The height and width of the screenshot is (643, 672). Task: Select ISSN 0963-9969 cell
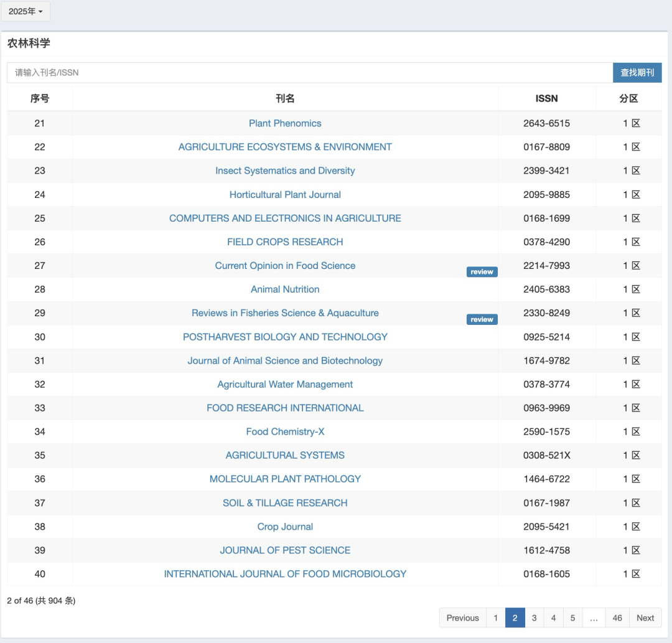(546, 408)
